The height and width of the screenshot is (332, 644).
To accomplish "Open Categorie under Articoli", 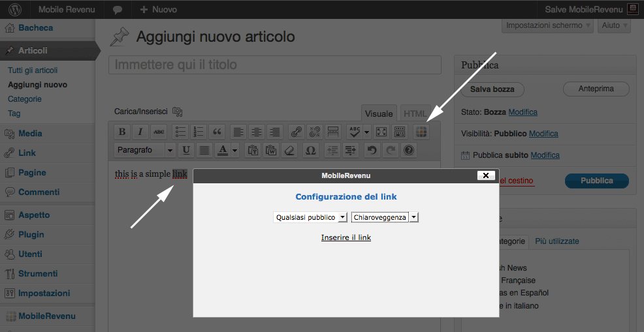I will 25,99.
